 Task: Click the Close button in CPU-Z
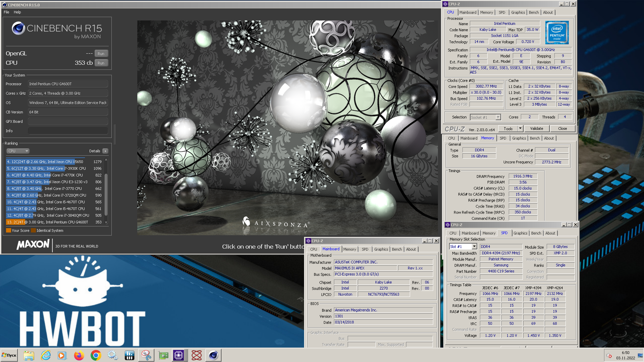point(562,128)
